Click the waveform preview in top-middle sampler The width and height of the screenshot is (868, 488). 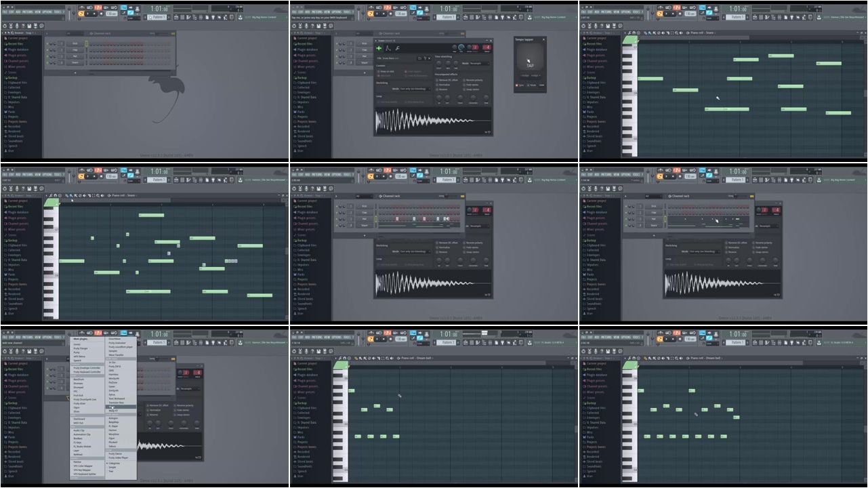[x=433, y=121]
